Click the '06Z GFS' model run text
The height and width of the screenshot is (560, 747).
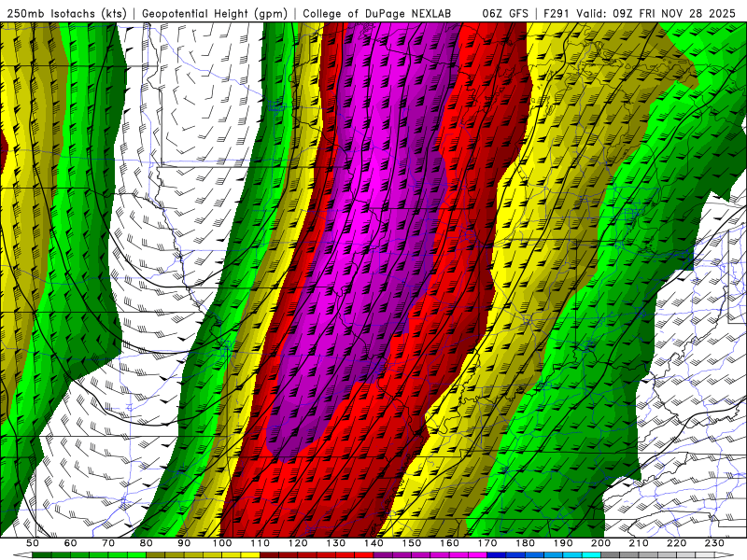tap(505, 14)
